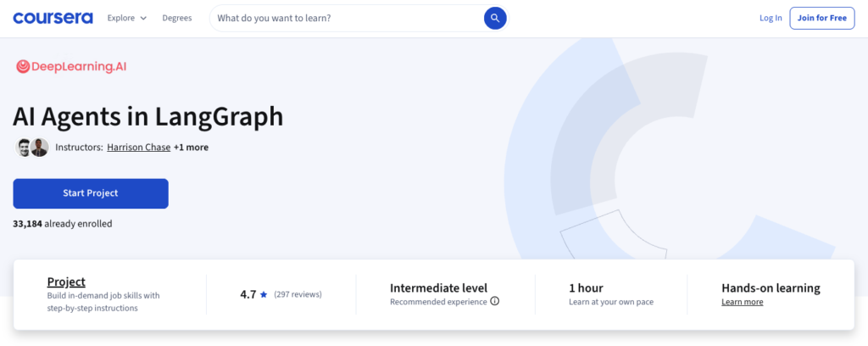This screenshot has height=346, width=868.
Task: Show the '+1 more' instructors
Action: pyautogui.click(x=191, y=148)
